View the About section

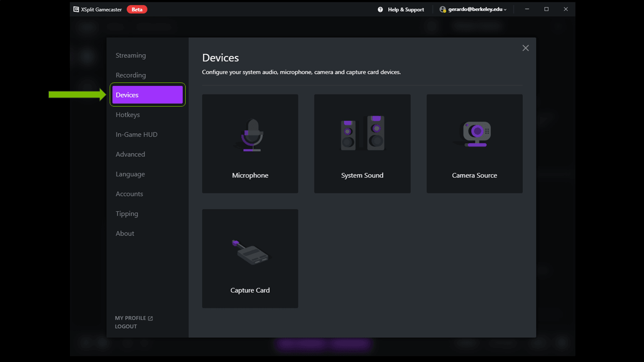click(x=125, y=233)
